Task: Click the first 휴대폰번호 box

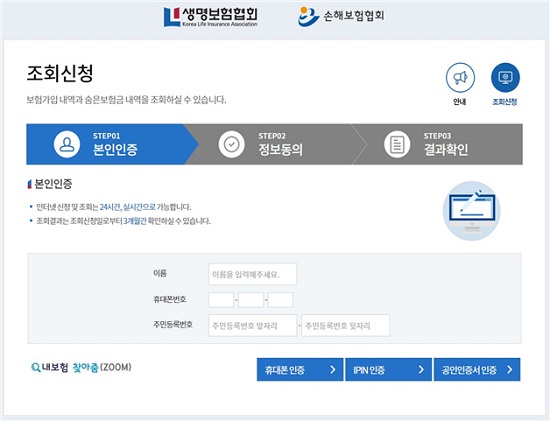Action: tap(221, 300)
